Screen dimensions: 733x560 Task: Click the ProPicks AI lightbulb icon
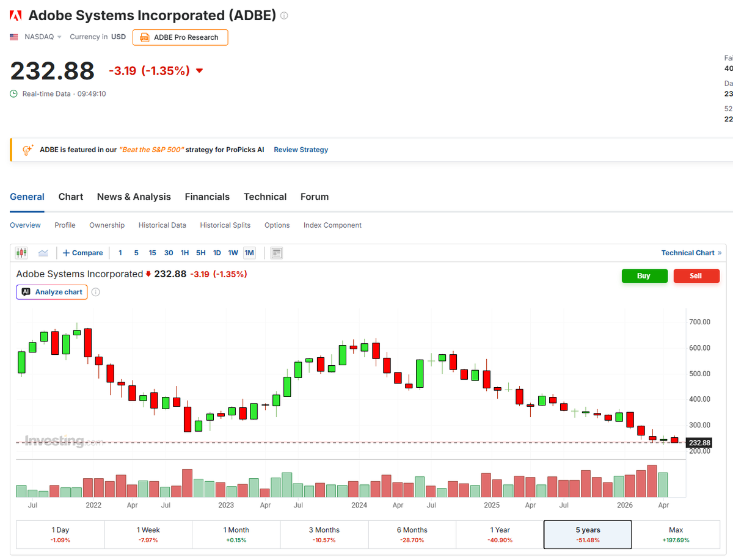(28, 150)
